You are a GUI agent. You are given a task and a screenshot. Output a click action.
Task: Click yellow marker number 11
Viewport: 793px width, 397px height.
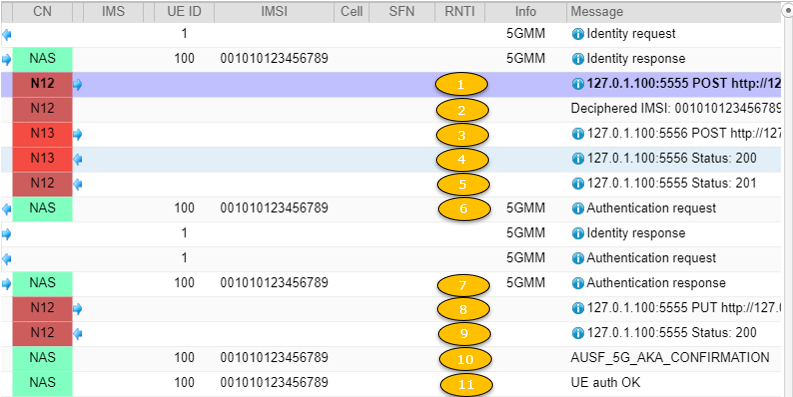(x=466, y=384)
